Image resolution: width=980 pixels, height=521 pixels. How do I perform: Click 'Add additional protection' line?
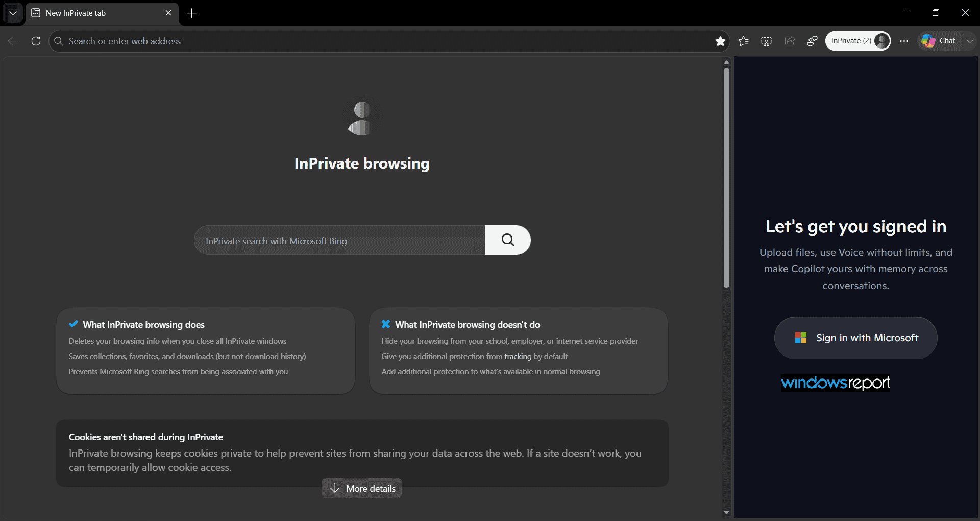[x=491, y=372]
